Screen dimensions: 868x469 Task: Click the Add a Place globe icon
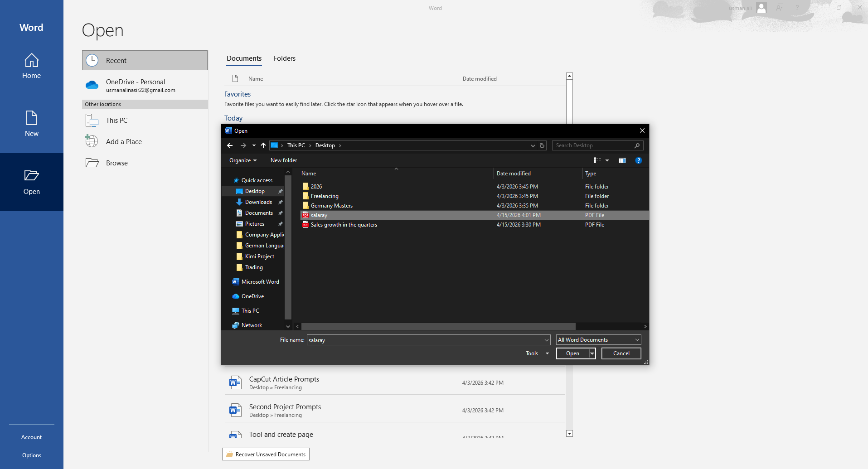(x=92, y=141)
